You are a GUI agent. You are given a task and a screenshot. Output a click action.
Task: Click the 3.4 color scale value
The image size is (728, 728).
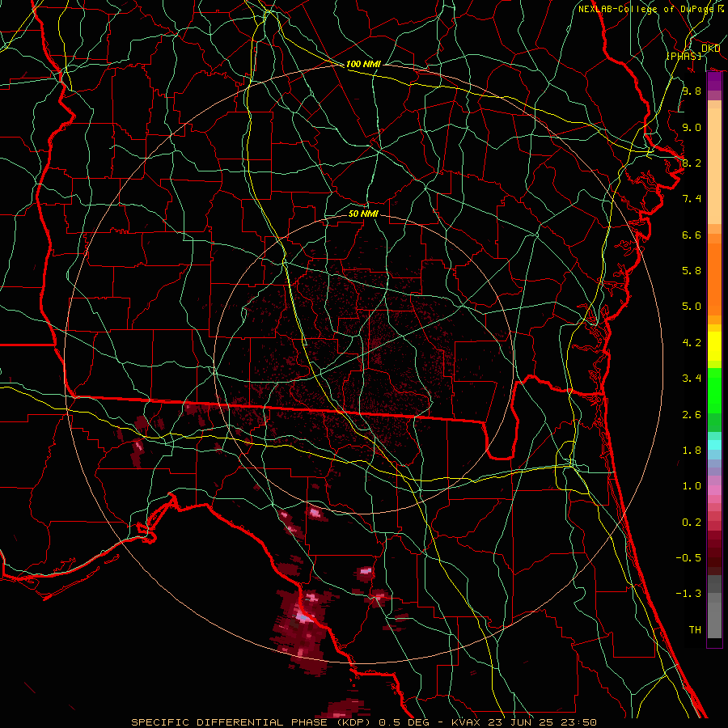[692, 379]
